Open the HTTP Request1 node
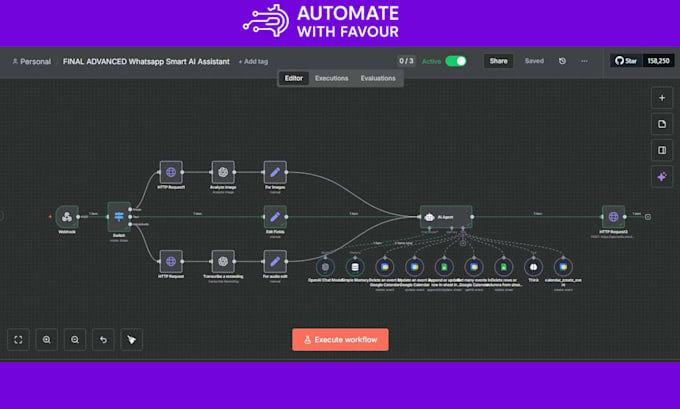680x409 pixels. click(171, 172)
